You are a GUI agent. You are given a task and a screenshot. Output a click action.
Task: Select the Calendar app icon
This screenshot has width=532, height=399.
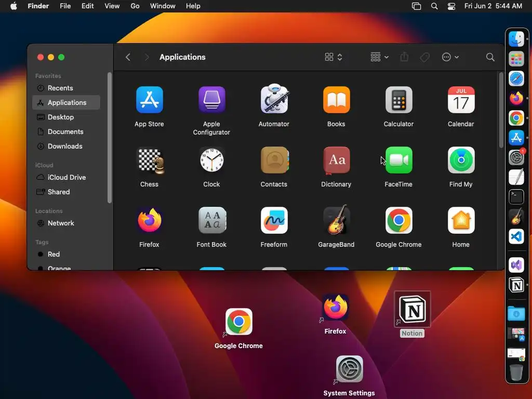tap(461, 100)
